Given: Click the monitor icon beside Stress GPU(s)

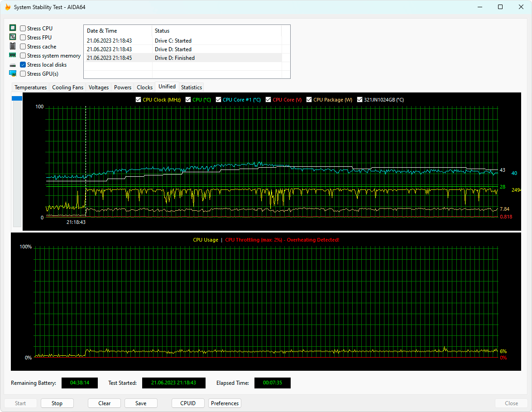Looking at the screenshot, I should tap(13, 73).
